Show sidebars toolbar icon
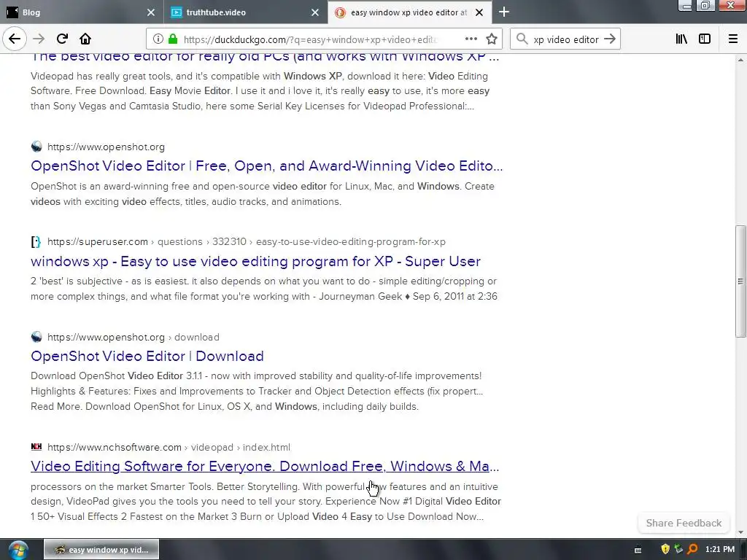This screenshot has height=560, width=747. [705, 39]
